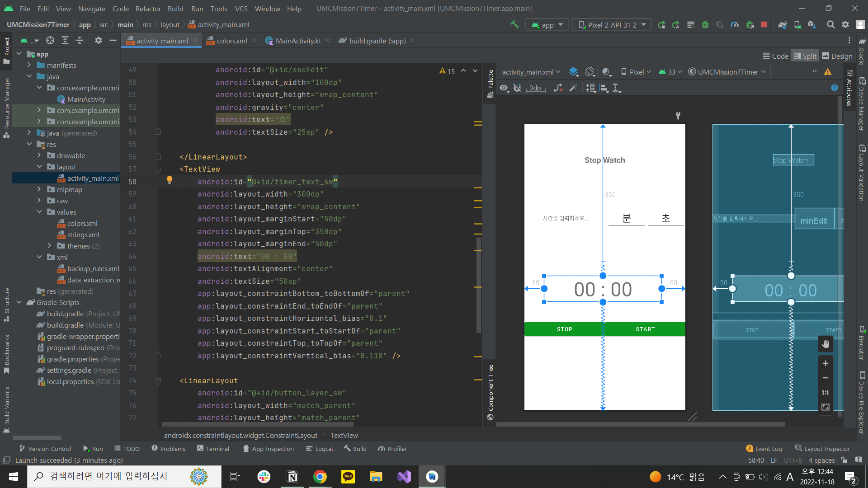Toggle Autoconnection to Parent magnet icon
The image size is (868, 488).
click(518, 88)
